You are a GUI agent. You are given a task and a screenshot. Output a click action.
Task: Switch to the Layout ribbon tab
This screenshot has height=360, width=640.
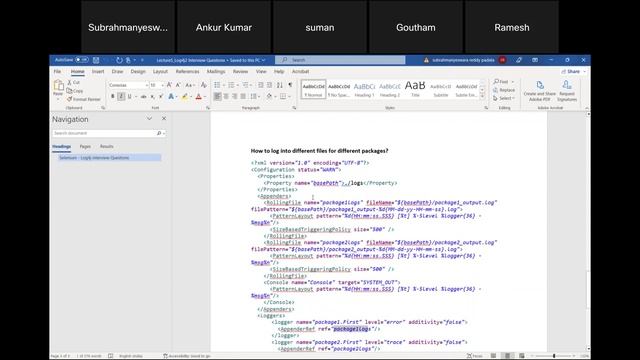160,71
